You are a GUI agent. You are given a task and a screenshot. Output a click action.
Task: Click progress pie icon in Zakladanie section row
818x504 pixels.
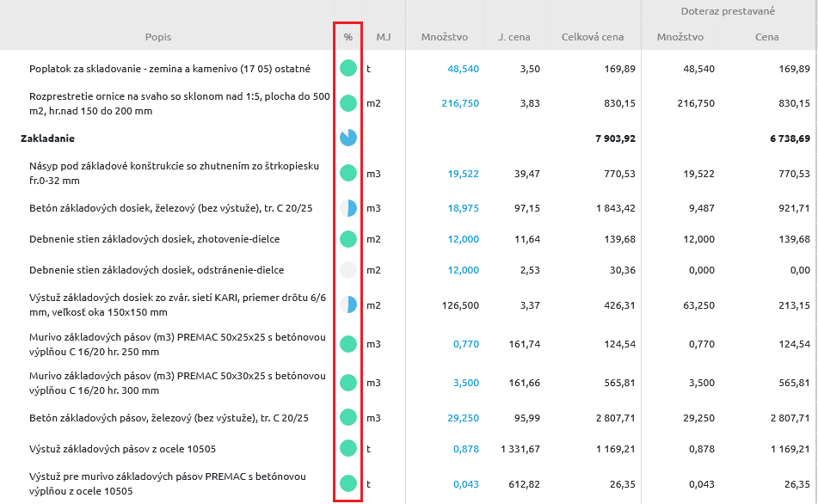(347, 138)
